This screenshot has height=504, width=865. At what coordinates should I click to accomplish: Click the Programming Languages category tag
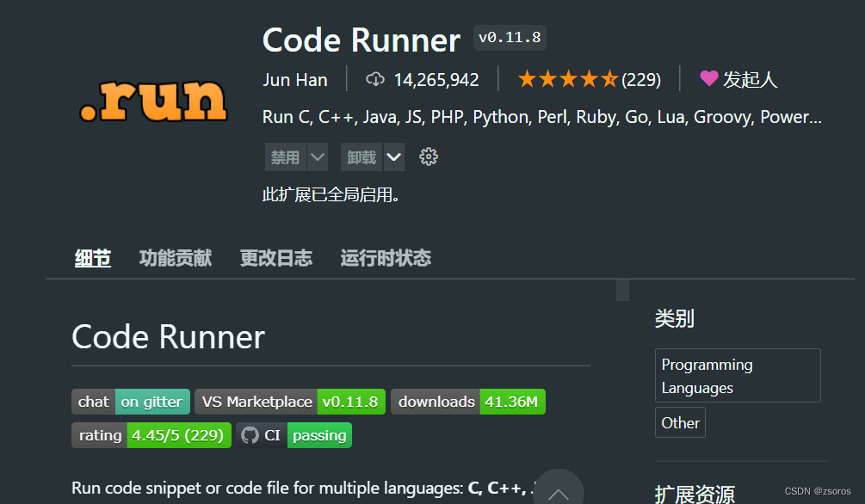point(738,376)
